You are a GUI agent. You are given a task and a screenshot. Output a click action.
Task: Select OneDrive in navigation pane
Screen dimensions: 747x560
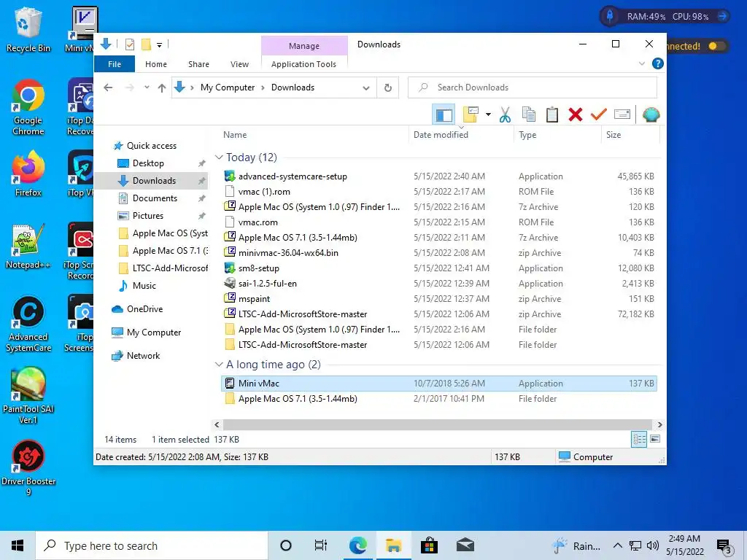[144, 309]
